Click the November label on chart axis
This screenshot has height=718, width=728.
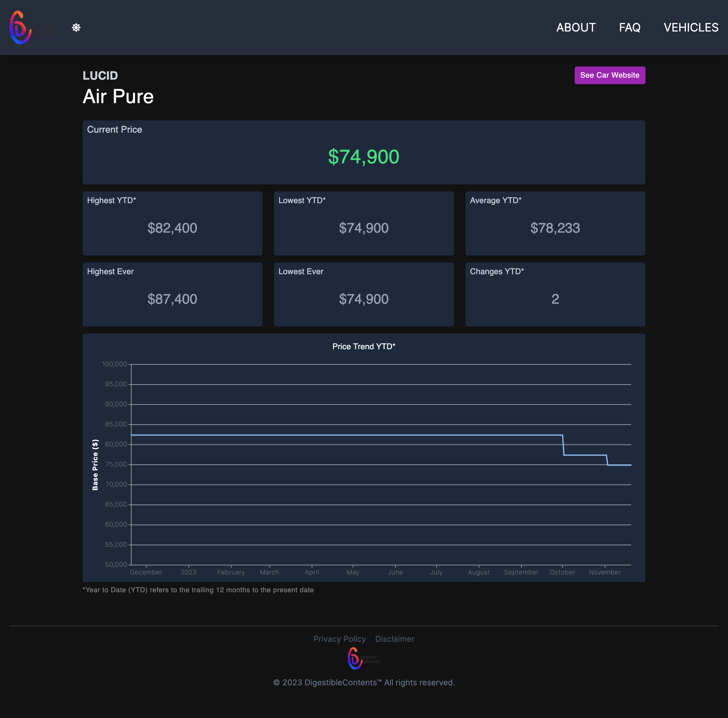coord(604,572)
